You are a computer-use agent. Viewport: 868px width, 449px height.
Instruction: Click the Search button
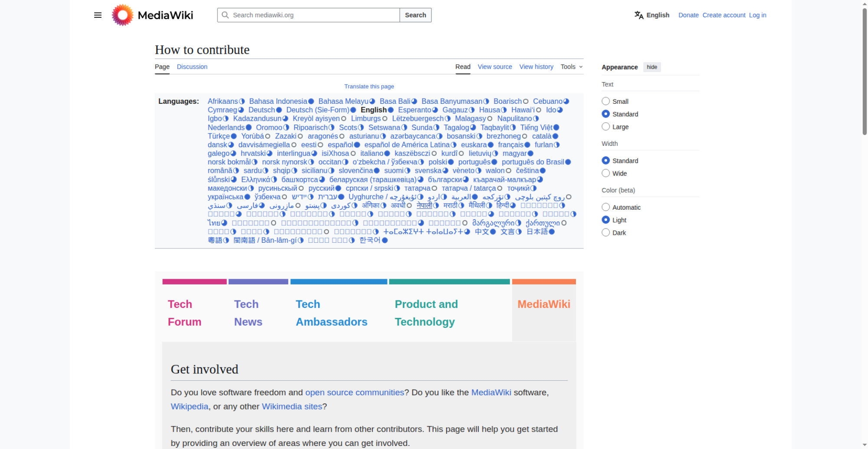pyautogui.click(x=415, y=15)
